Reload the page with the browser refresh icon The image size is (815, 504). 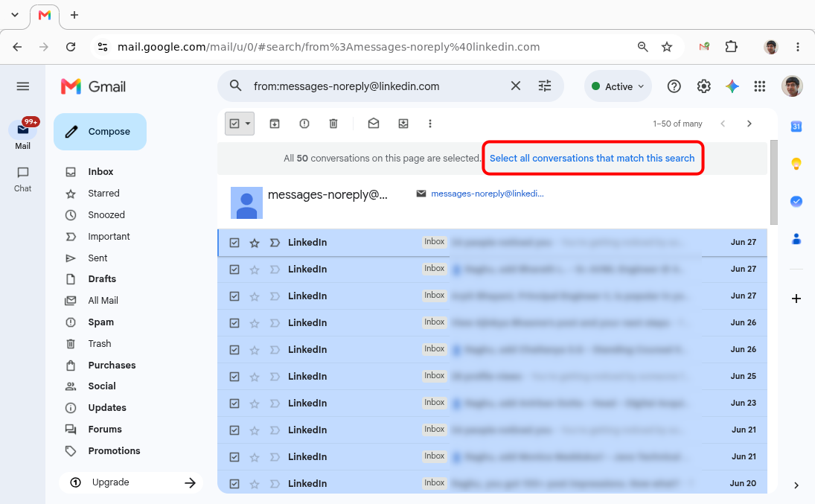(71, 47)
